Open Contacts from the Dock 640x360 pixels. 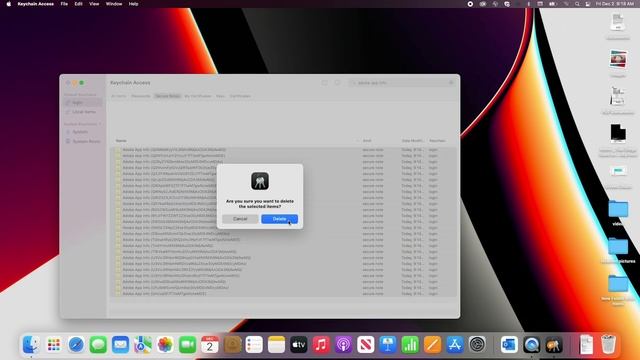232,345
